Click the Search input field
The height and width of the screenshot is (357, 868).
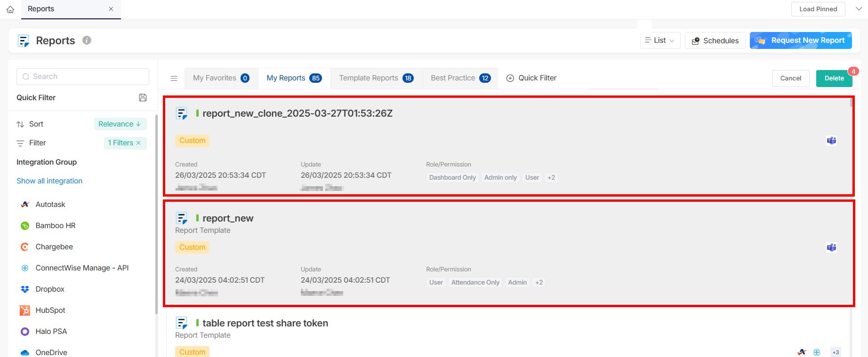pos(83,77)
